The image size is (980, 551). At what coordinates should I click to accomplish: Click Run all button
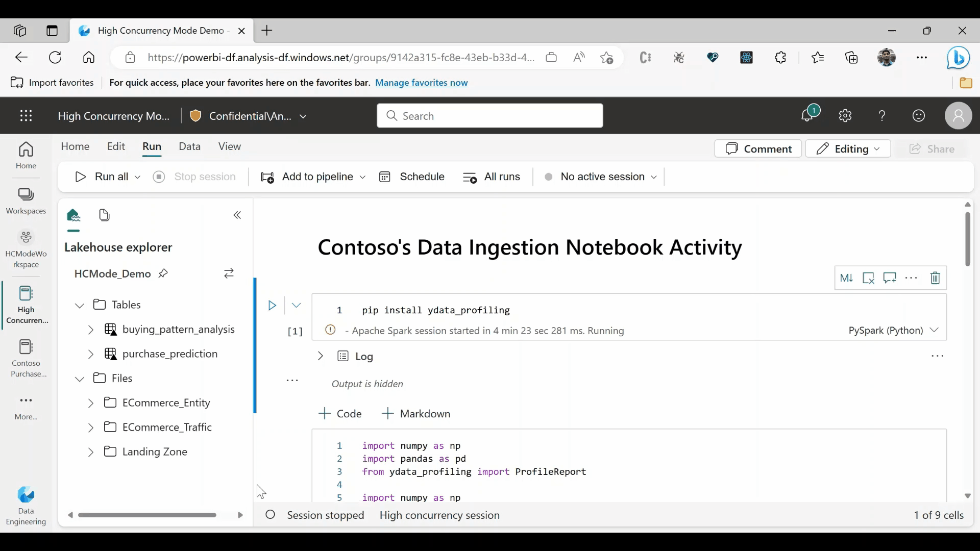point(102,177)
